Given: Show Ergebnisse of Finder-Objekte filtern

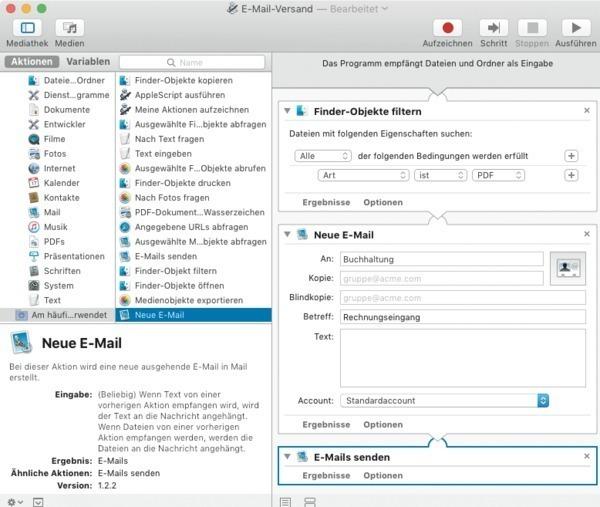Looking at the screenshot, I should coord(326,202).
